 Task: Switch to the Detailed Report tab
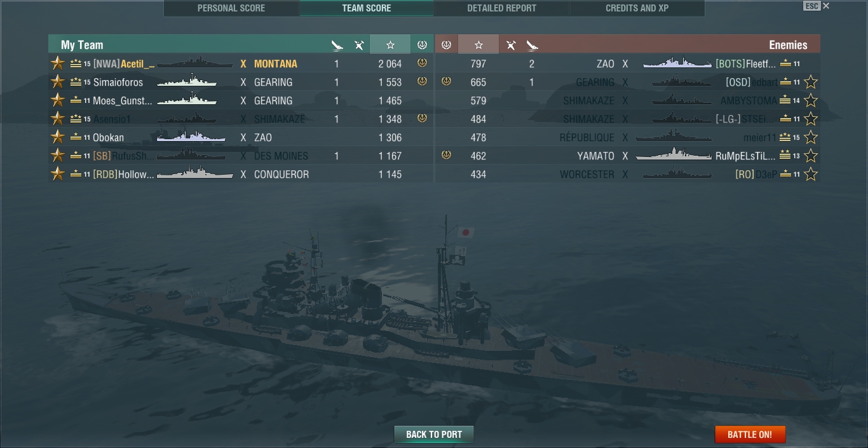pos(501,8)
